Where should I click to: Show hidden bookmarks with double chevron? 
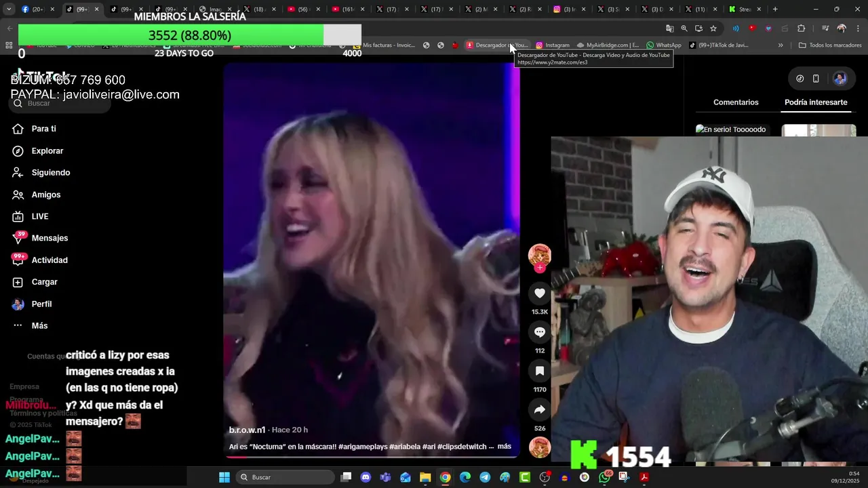point(781,45)
